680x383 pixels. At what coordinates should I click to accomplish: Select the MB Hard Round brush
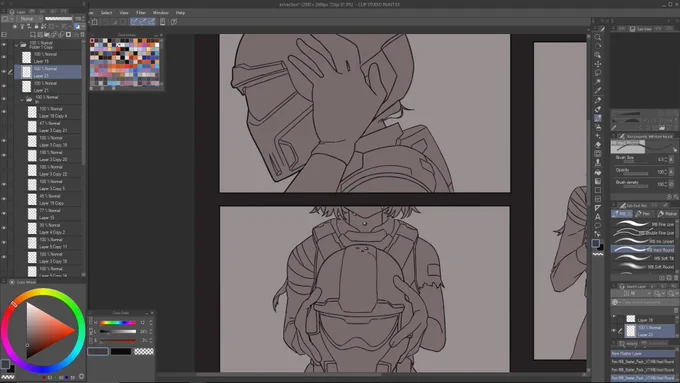(644, 250)
